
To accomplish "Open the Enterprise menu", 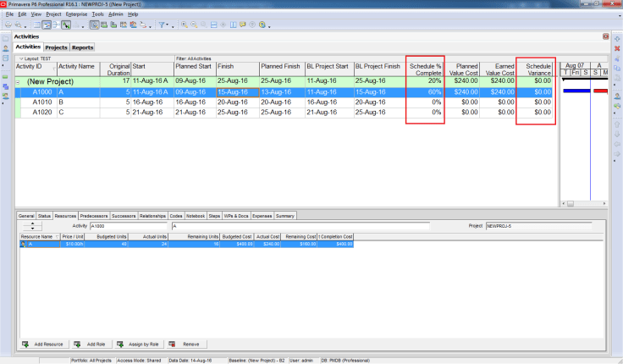I will (77, 14).
